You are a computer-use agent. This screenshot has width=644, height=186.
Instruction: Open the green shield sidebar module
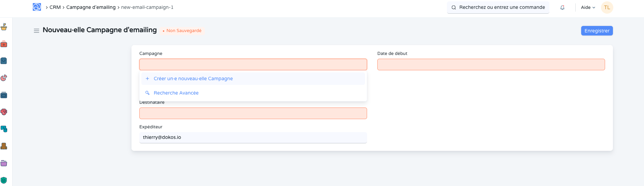tap(4, 180)
